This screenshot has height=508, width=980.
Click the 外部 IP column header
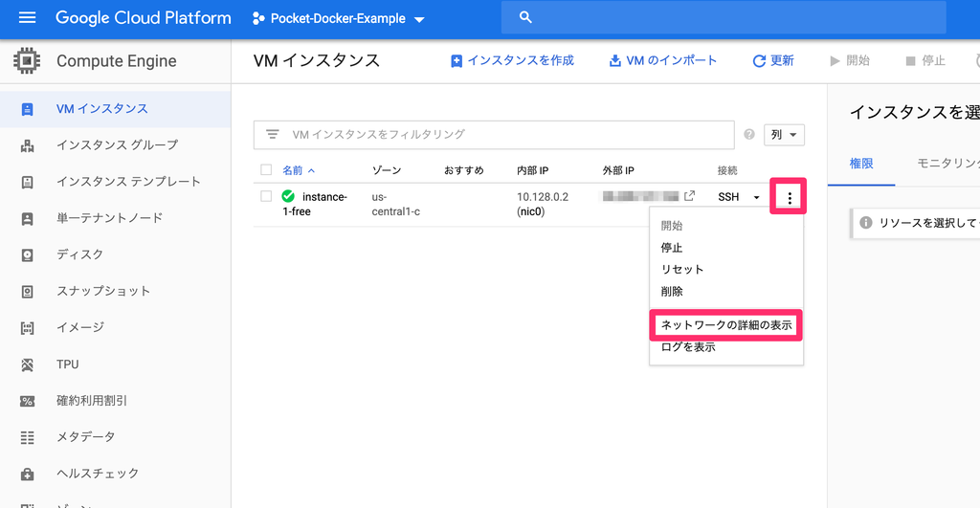pyautogui.click(x=618, y=170)
